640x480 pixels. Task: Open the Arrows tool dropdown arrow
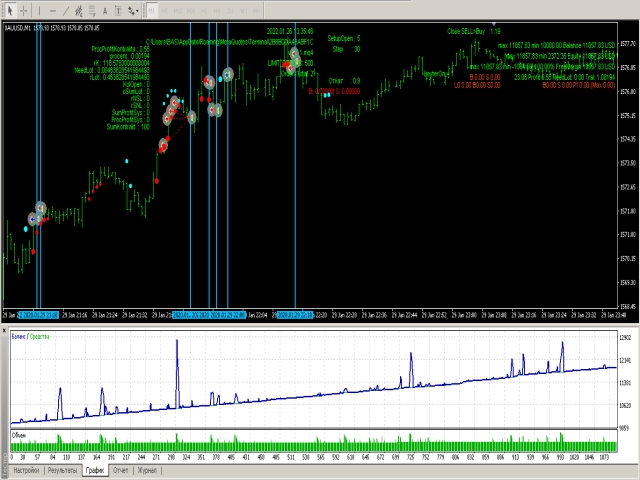click(x=138, y=11)
